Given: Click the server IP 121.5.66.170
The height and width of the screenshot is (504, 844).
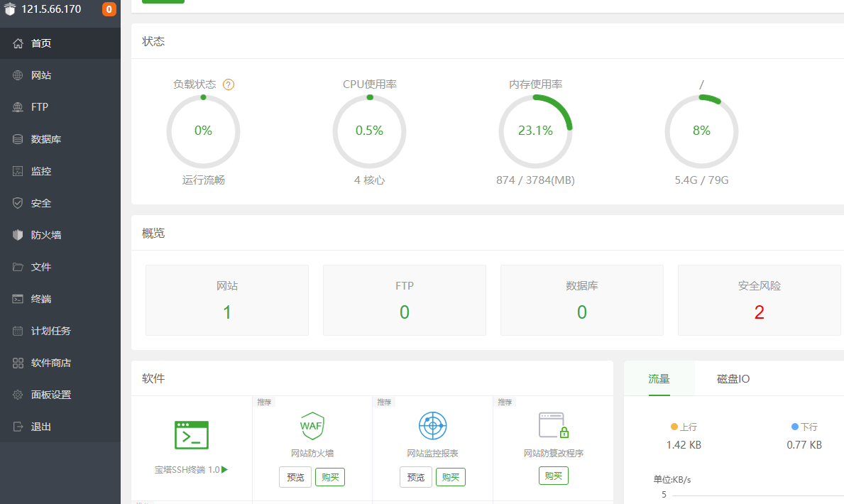Looking at the screenshot, I should click(x=51, y=9).
